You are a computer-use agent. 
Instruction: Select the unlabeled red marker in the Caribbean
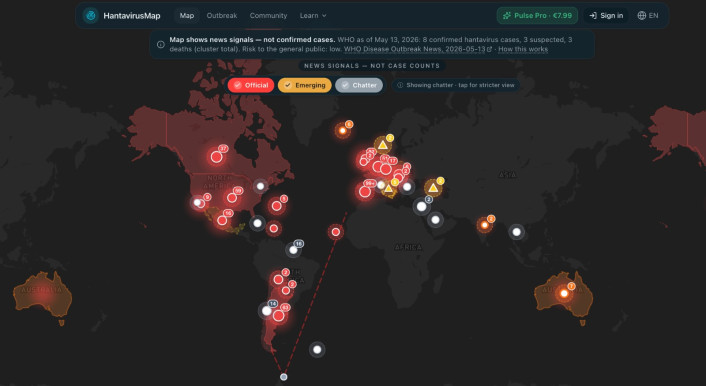273,228
